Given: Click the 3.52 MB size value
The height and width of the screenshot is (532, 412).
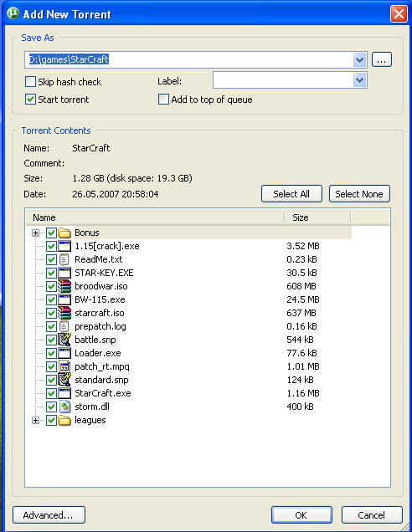Looking at the screenshot, I should 303,246.
